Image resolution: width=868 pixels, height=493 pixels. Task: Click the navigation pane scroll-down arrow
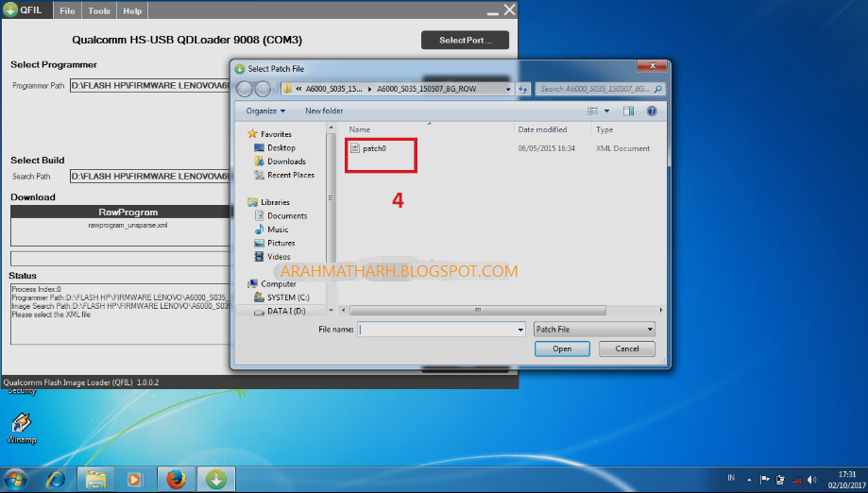331,311
